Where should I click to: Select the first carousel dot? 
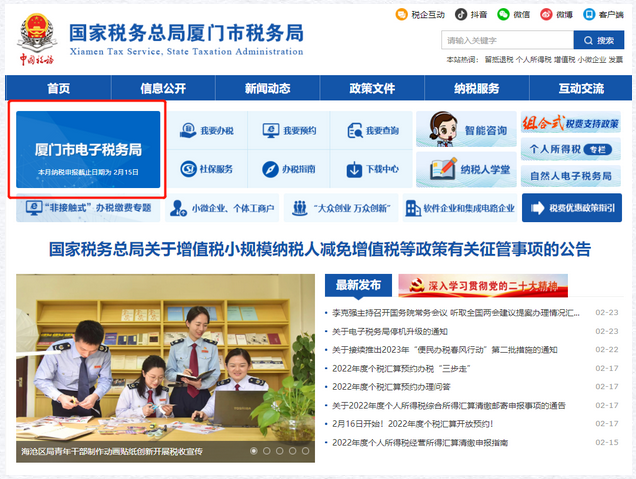[x=254, y=451]
